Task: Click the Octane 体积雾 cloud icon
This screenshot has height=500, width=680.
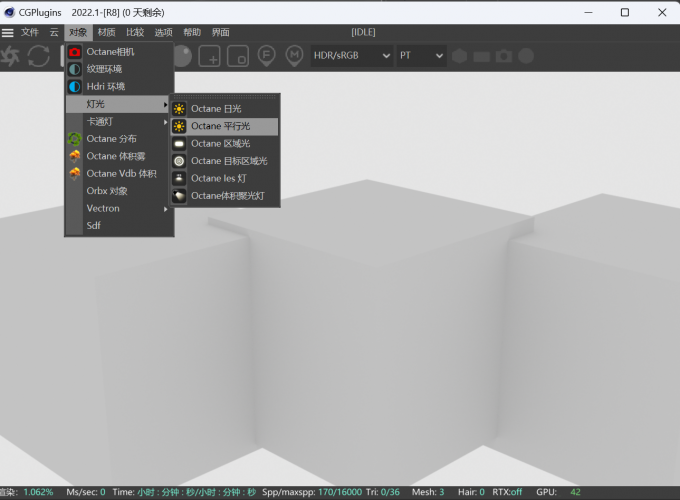Action: pos(75,156)
